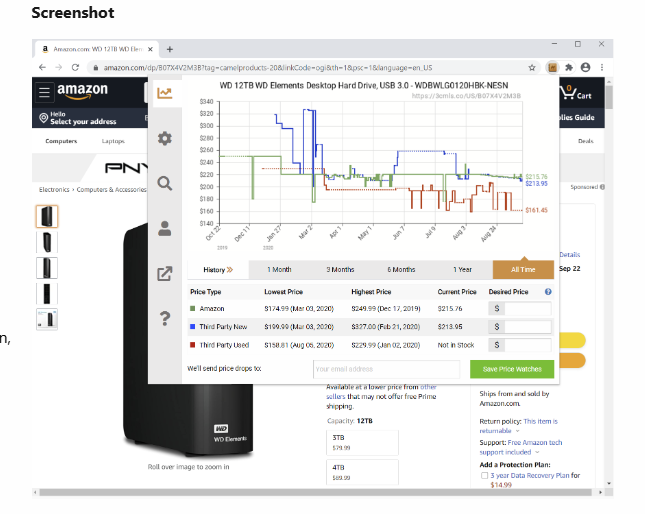The height and width of the screenshot is (514, 645).
Task: Switch chart to 1 Month range
Action: (279, 270)
